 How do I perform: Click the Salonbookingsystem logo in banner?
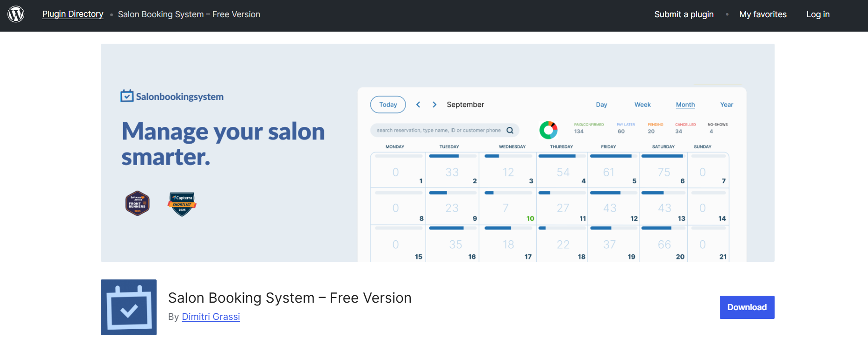[172, 96]
